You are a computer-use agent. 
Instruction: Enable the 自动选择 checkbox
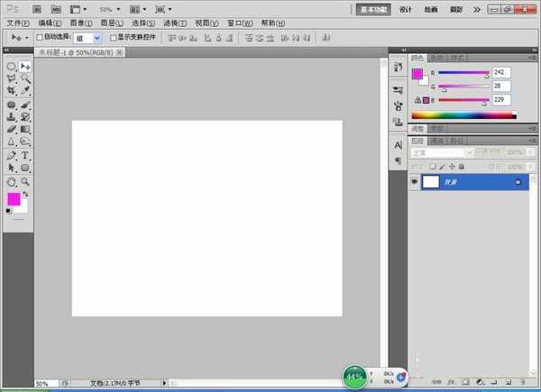39,38
